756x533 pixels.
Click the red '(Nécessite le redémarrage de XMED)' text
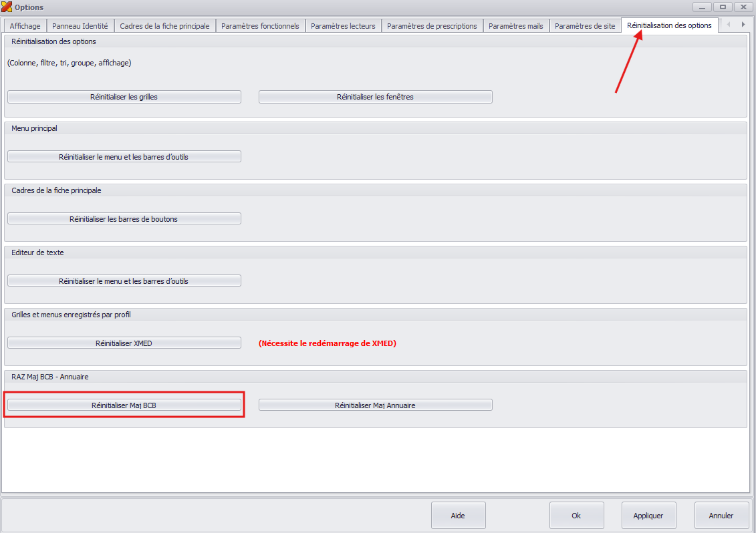(x=328, y=343)
